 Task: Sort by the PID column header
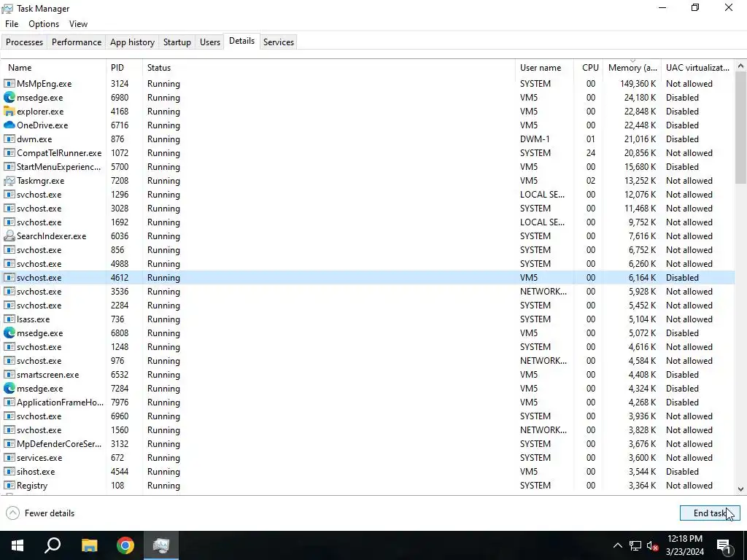coord(124,68)
